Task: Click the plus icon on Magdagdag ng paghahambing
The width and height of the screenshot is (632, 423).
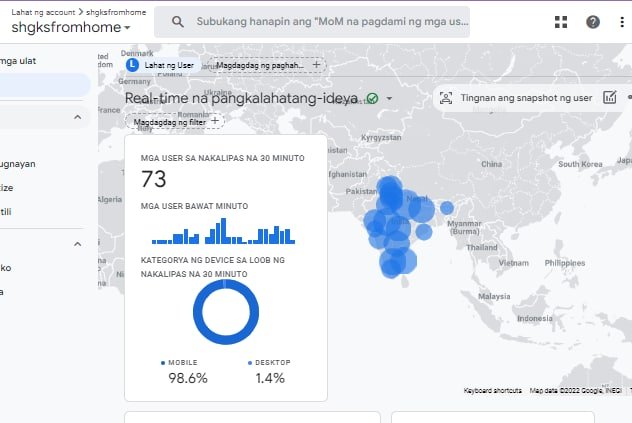Action: (x=316, y=64)
